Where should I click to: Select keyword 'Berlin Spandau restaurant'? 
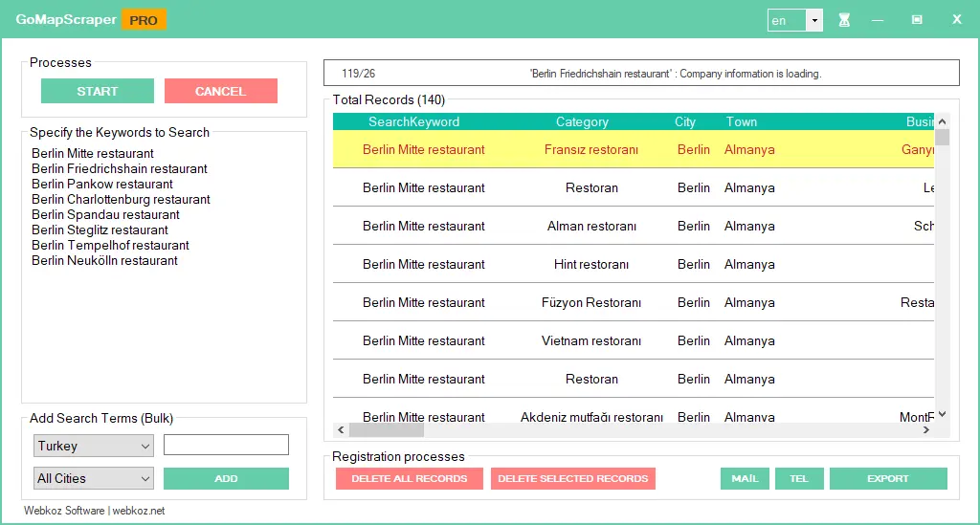[105, 215]
